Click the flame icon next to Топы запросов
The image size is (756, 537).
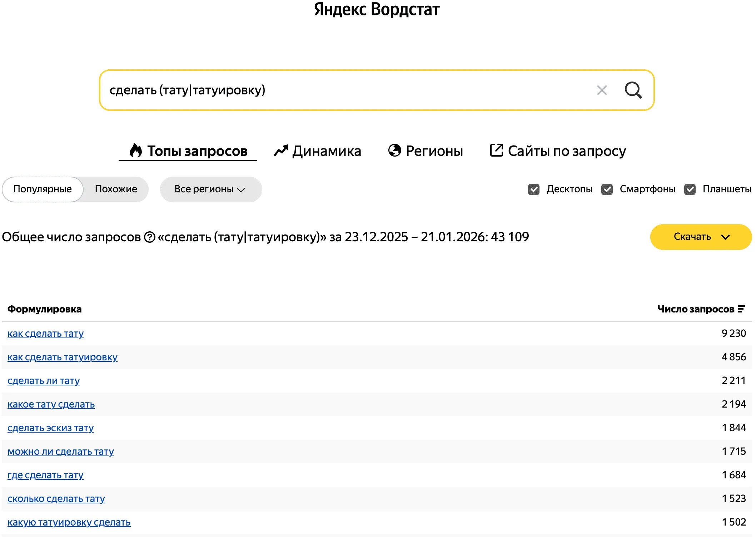point(136,151)
